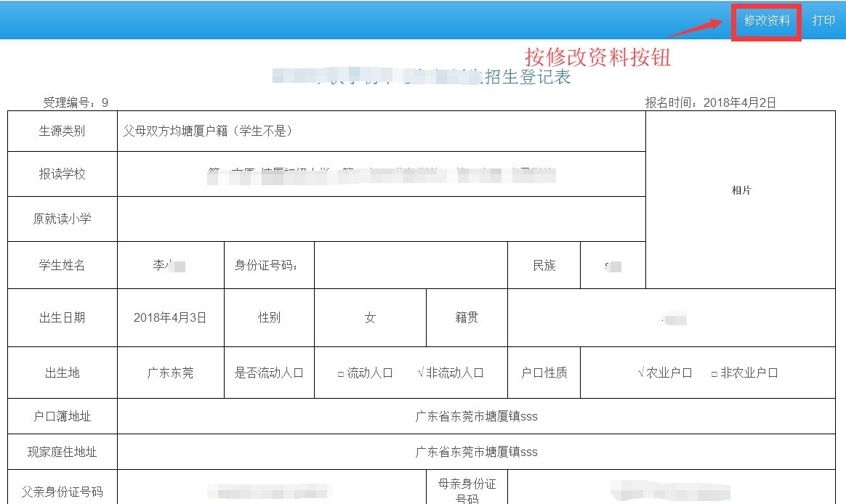Toggle the 农业户口 checkbox
Screen dimensions: 846x504
point(640,373)
